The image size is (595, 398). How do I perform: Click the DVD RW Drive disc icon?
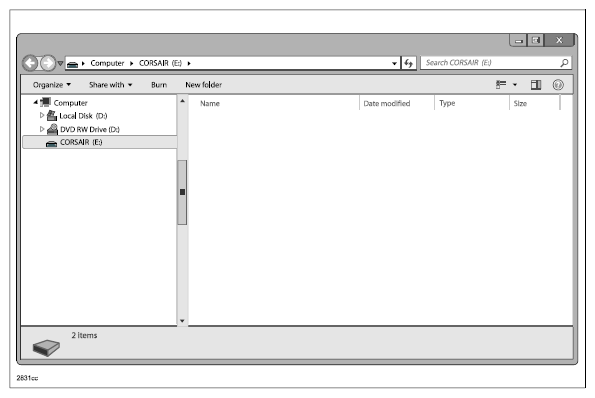pyautogui.click(x=52, y=129)
